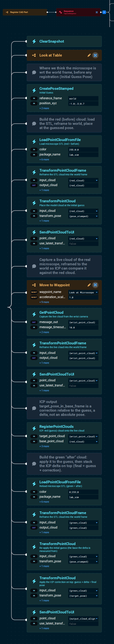The height and width of the screenshot is (644, 114).
Task: Edit Move to Waypoint with pencil icon
Action: tap(89, 285)
